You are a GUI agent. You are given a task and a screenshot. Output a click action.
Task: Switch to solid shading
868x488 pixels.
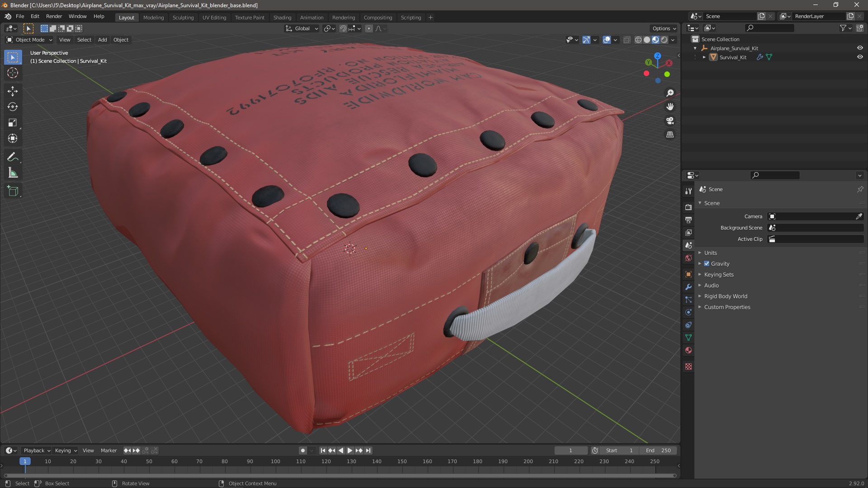pyautogui.click(x=647, y=40)
